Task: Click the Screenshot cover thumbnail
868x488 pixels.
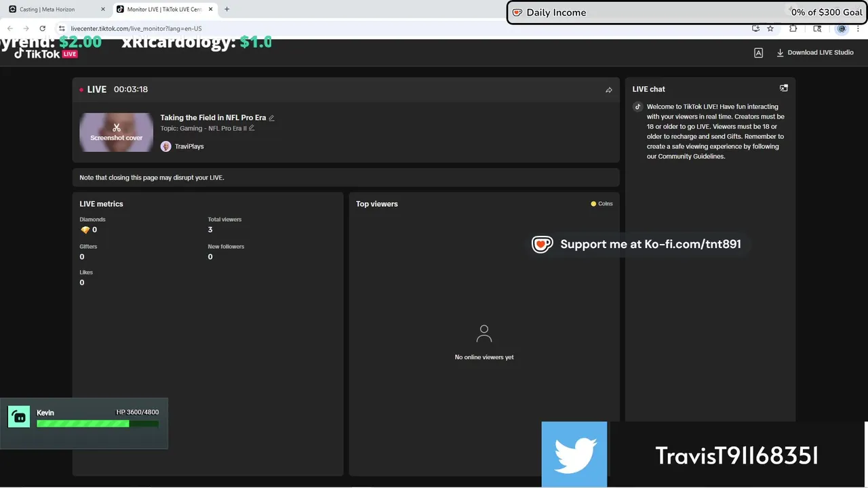Action: coord(117,132)
